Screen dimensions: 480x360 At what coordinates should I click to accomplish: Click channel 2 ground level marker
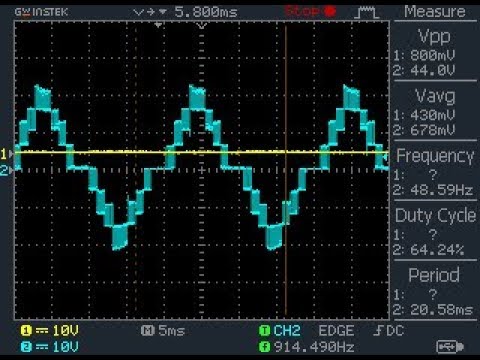click(7, 170)
